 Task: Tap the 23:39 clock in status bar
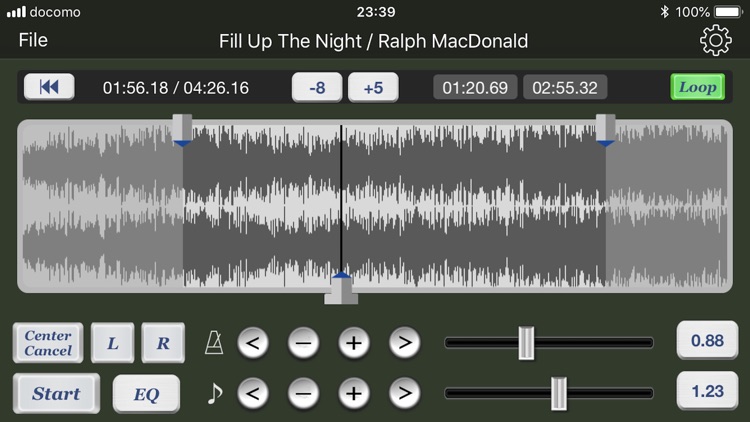pyautogui.click(x=376, y=11)
